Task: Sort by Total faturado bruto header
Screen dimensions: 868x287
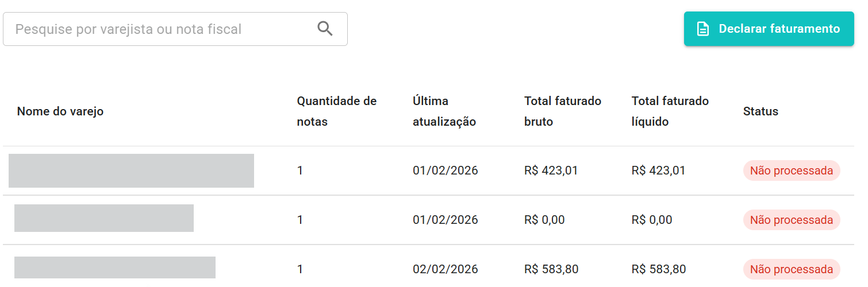Action: (x=562, y=111)
